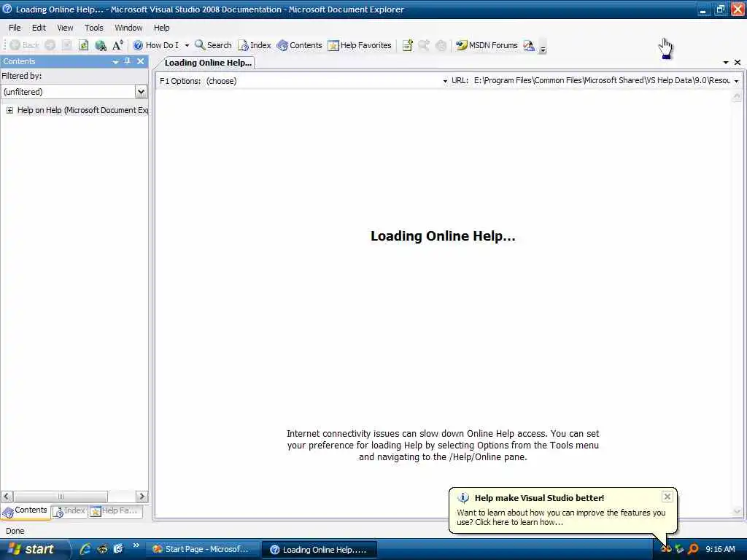Click the 9:16 AM system clock
Screen dimensions: 747x560
[x=720, y=549]
